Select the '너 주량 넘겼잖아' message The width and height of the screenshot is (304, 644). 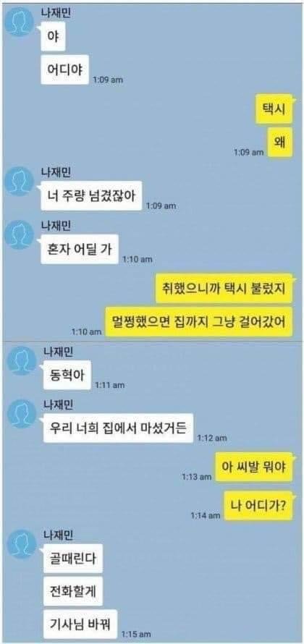(x=91, y=196)
